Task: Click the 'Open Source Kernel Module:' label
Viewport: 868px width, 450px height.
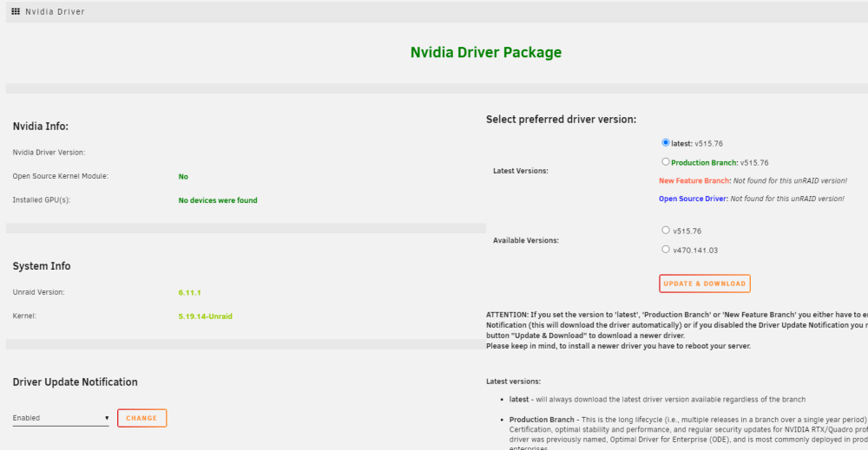Action: (61, 176)
